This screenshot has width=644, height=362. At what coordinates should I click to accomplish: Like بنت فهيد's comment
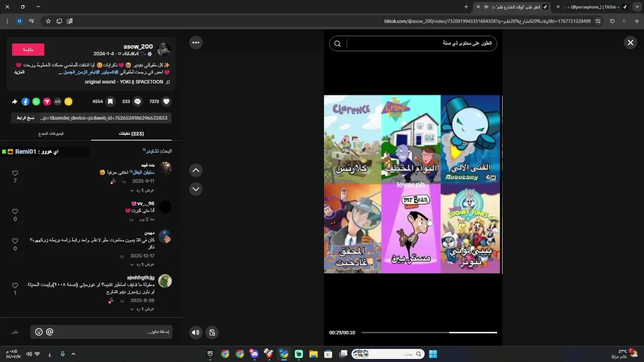pyautogui.click(x=15, y=173)
